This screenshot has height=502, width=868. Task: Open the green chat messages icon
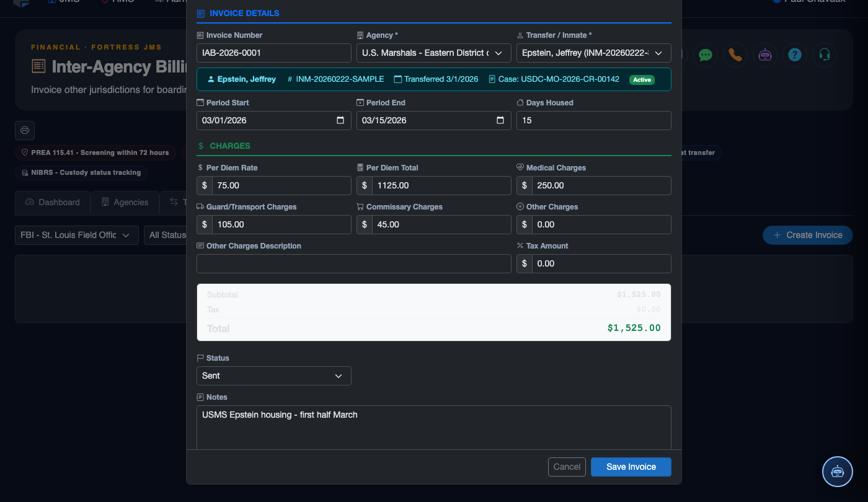(706, 55)
